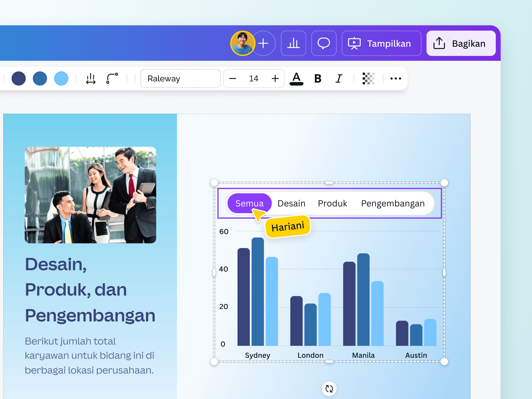Open the Raleway font dropdown

coord(180,78)
